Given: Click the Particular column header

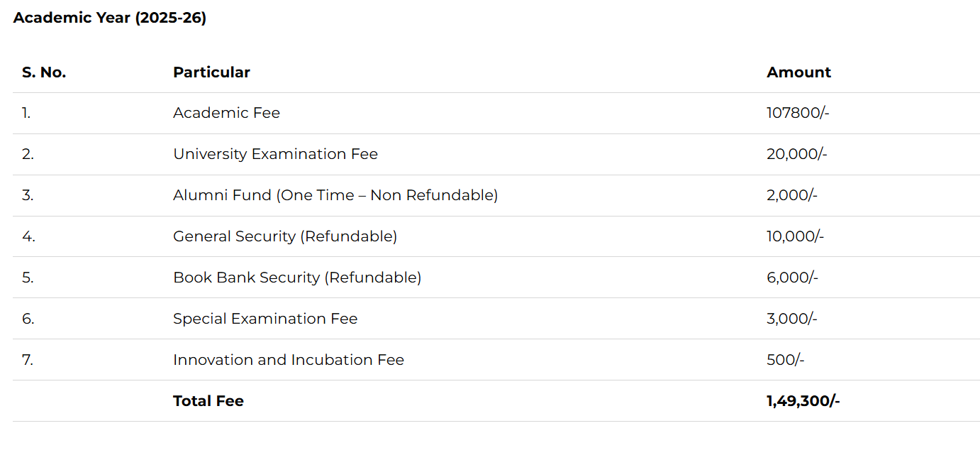Looking at the screenshot, I should [x=211, y=72].
